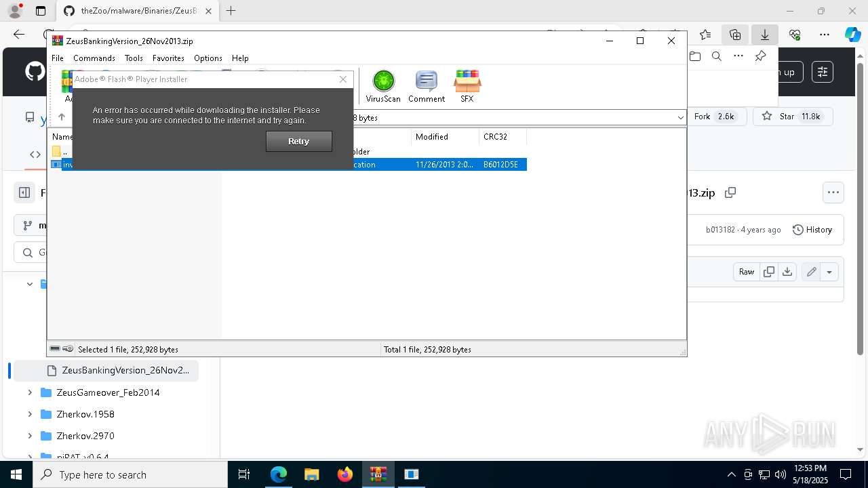Close the Adobe Flash Player Installer dialog

343,79
